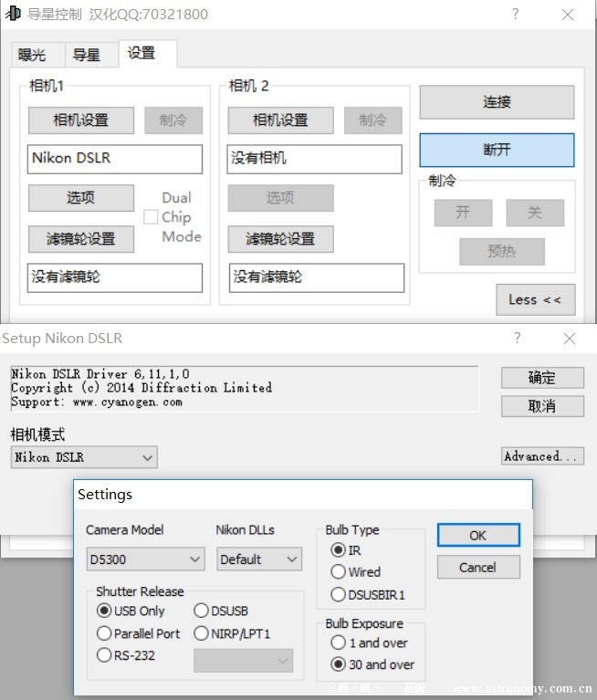Open the Camera Model D5300 dropdown
The image size is (597, 700).
pos(146,559)
